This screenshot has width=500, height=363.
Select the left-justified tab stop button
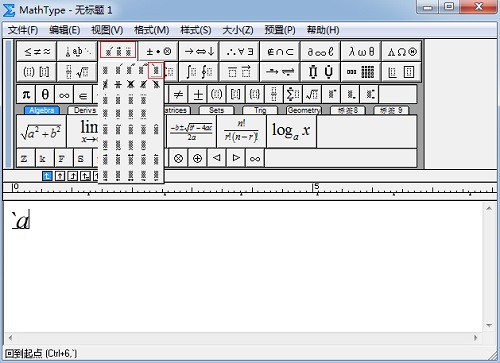[x=47, y=176]
